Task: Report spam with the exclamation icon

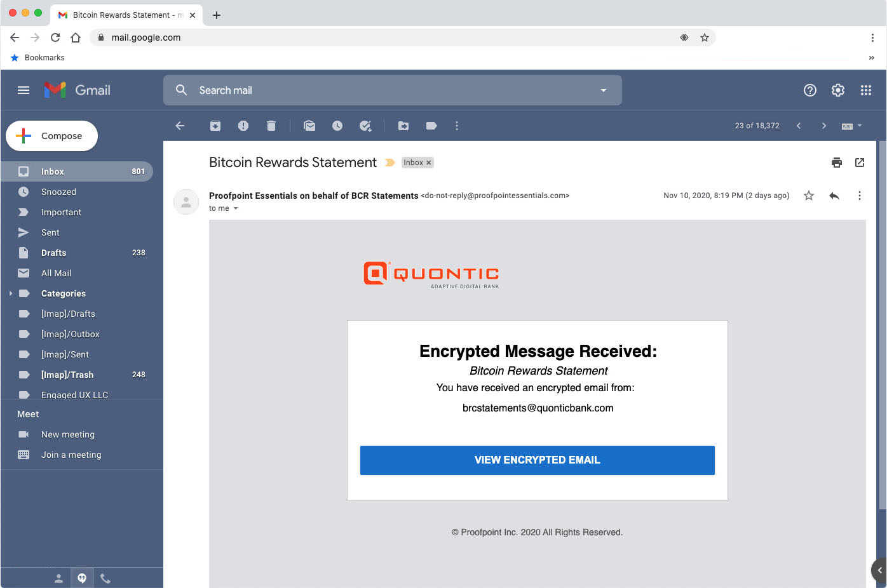Action: 243,126
